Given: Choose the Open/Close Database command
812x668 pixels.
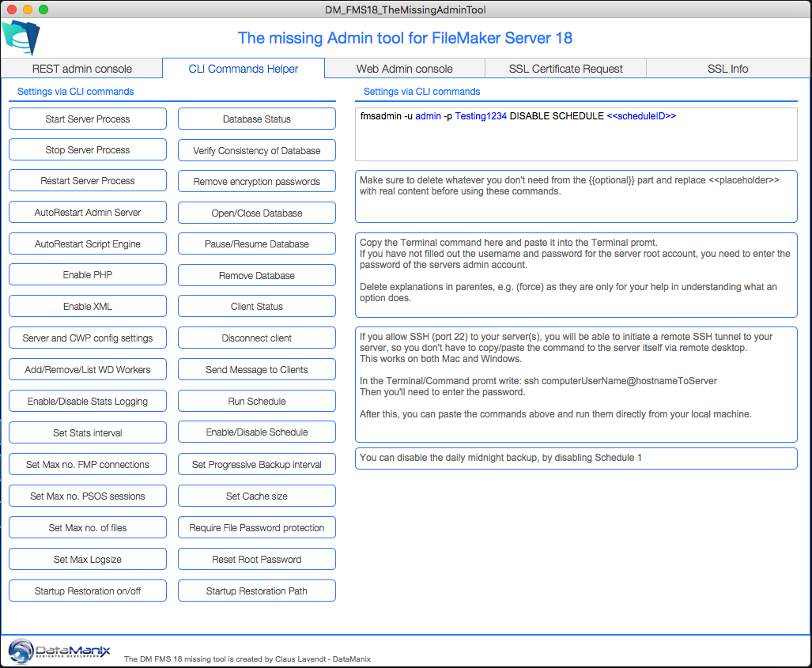Looking at the screenshot, I should pyautogui.click(x=257, y=213).
